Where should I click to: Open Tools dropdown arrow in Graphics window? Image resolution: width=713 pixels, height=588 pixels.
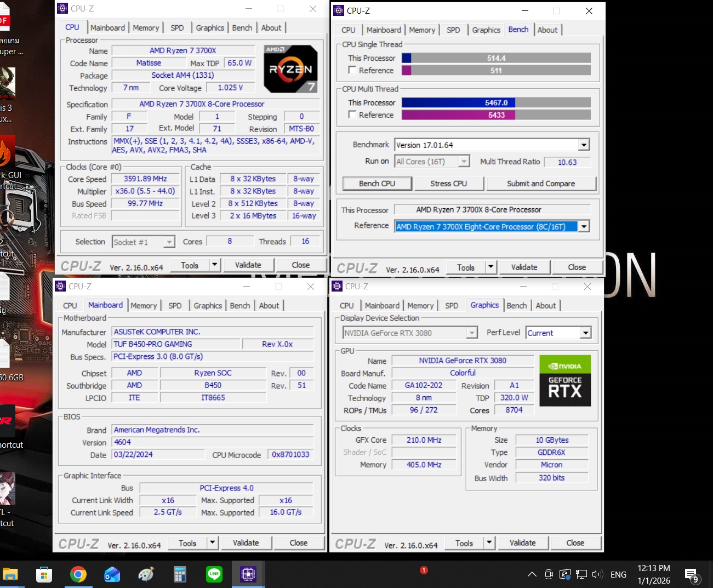pos(489,543)
